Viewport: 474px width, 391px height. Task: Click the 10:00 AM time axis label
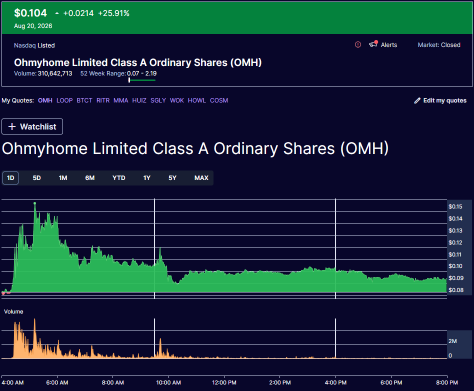tap(168, 383)
